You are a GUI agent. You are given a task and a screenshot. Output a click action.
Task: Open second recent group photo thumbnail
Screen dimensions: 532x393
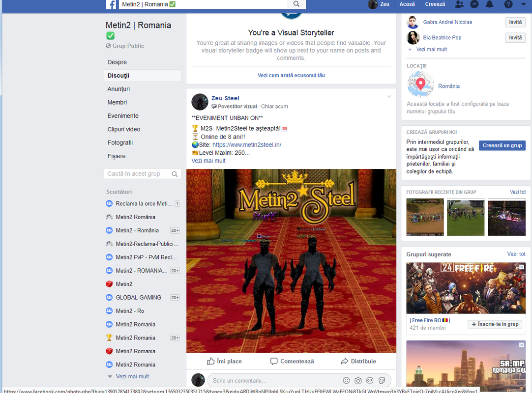pos(466,217)
